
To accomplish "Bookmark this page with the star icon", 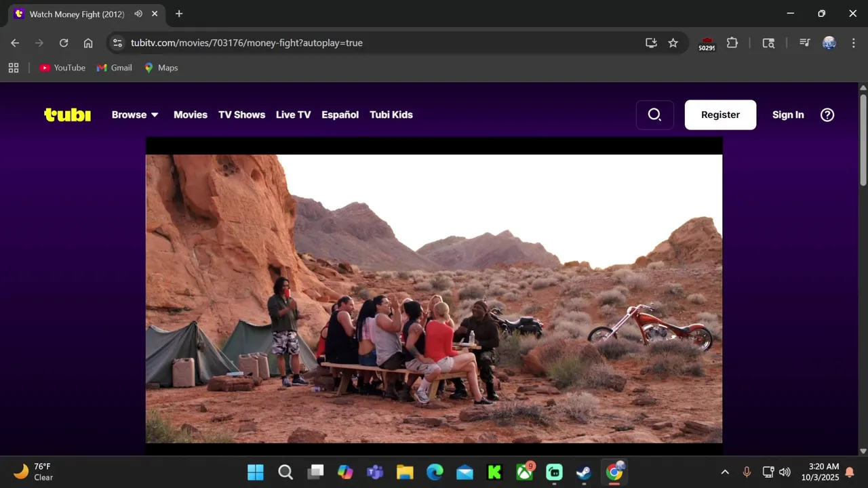I will [x=673, y=43].
